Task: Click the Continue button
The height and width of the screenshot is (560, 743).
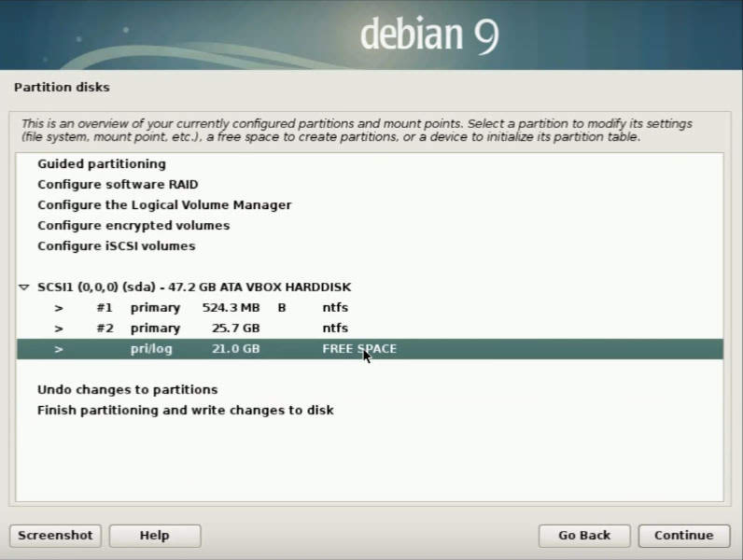Action: pos(684,536)
